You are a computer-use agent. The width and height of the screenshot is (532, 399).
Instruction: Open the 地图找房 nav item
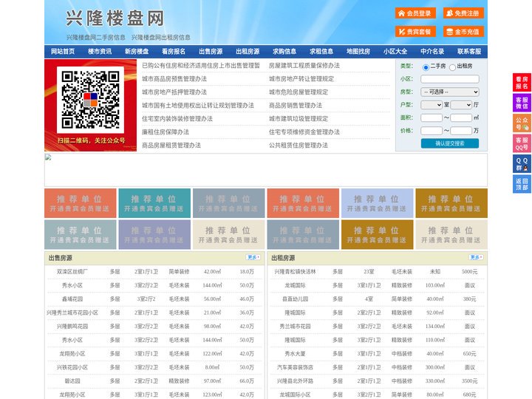click(x=358, y=52)
